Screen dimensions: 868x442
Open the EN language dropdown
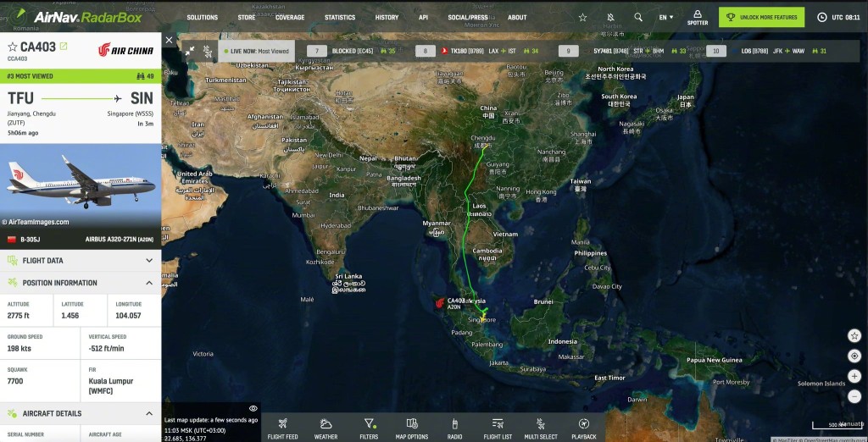coord(666,17)
